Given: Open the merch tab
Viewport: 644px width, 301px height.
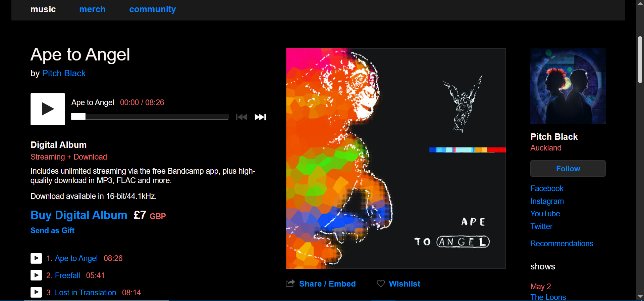Looking at the screenshot, I should [x=92, y=9].
